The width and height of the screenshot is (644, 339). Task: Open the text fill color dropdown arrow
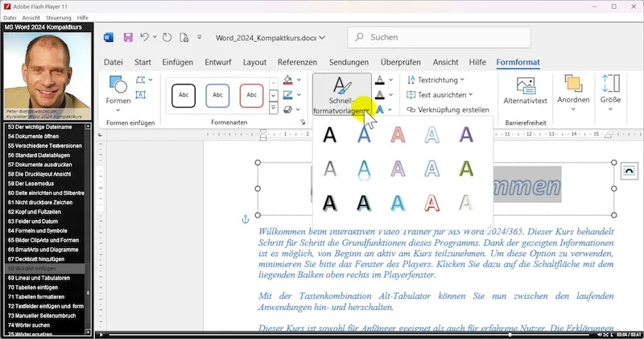tap(391, 80)
